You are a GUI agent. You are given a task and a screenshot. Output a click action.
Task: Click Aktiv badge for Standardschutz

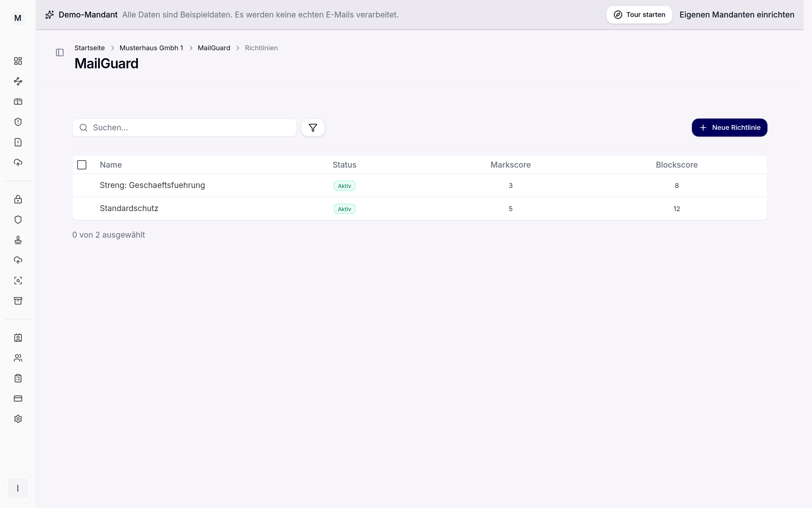[x=344, y=209]
